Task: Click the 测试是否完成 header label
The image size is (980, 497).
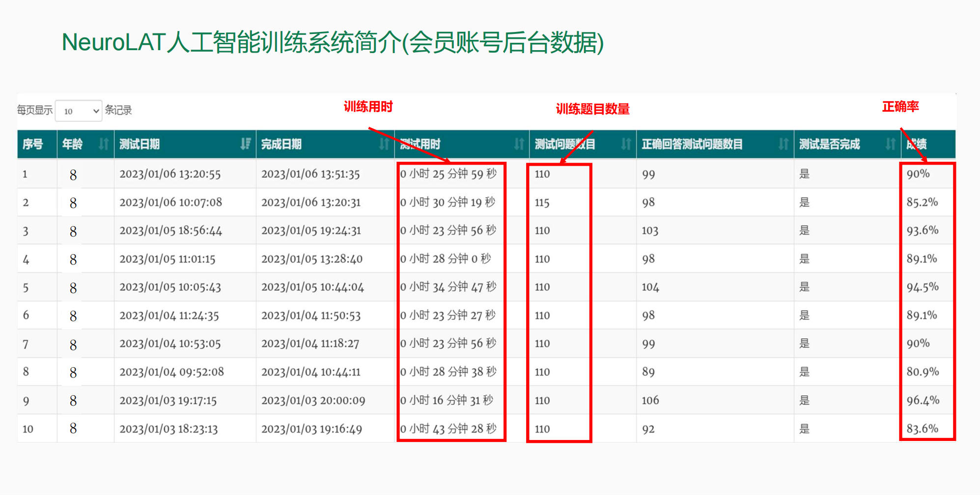Action: (x=830, y=144)
